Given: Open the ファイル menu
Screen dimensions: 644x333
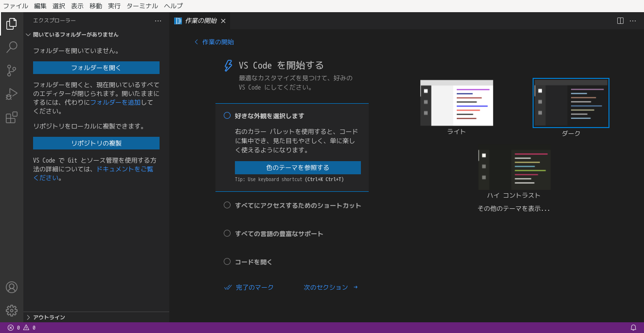Looking at the screenshot, I should (16, 6).
